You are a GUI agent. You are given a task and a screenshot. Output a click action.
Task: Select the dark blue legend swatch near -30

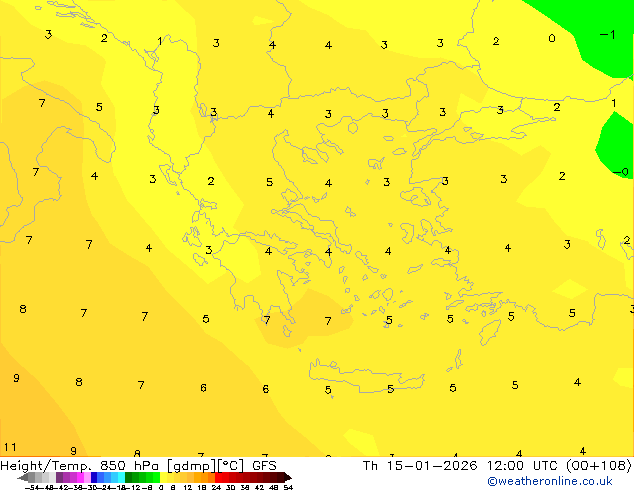click(x=94, y=477)
